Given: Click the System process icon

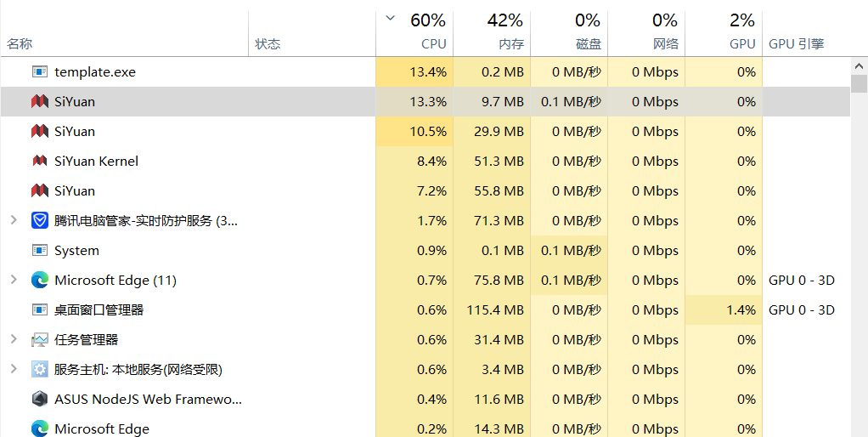Looking at the screenshot, I should click(39, 251).
